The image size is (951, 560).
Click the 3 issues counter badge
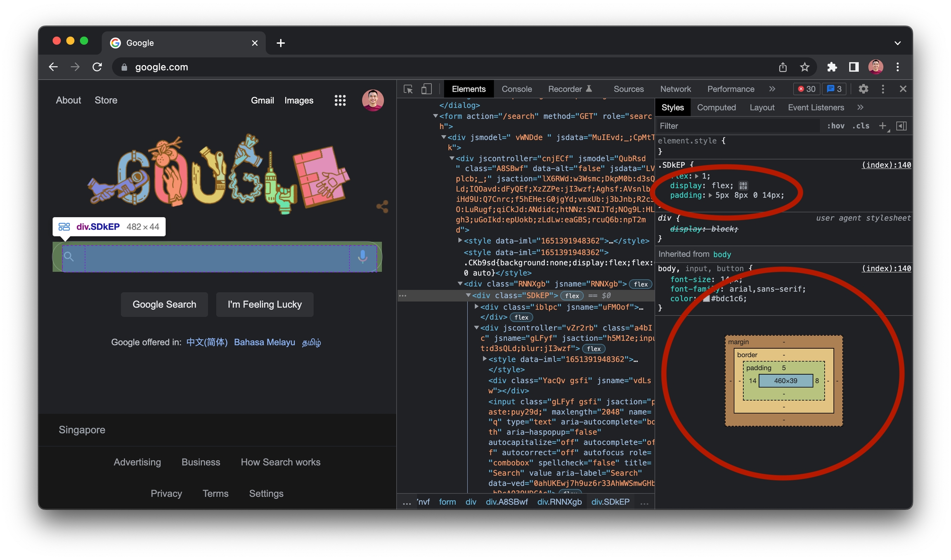(x=834, y=89)
